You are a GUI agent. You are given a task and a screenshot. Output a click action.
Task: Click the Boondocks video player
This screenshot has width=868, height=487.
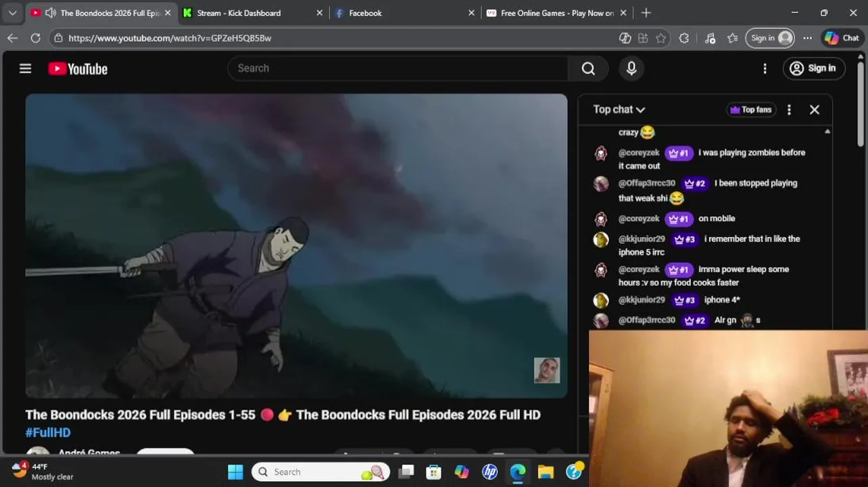(x=296, y=246)
